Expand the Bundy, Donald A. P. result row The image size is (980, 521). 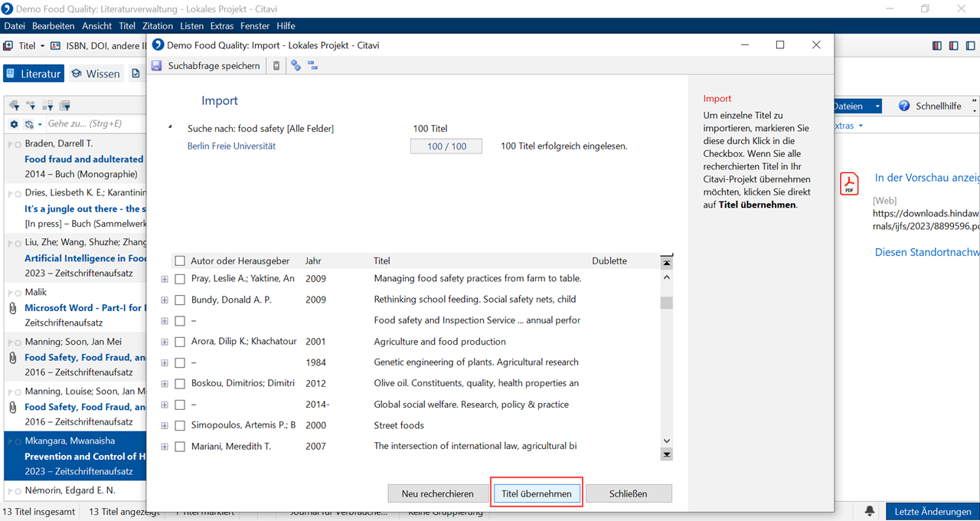[165, 300]
